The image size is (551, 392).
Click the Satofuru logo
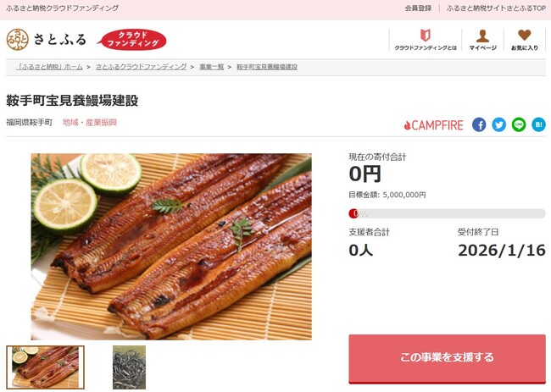click(x=46, y=40)
